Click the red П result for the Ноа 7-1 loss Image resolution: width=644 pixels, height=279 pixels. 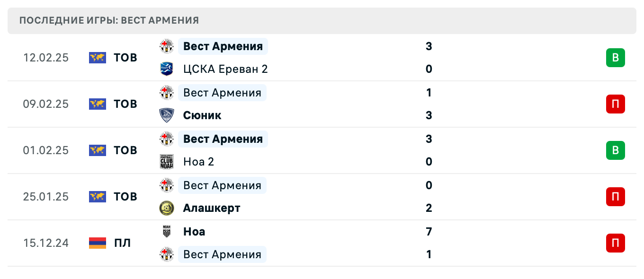[615, 243]
